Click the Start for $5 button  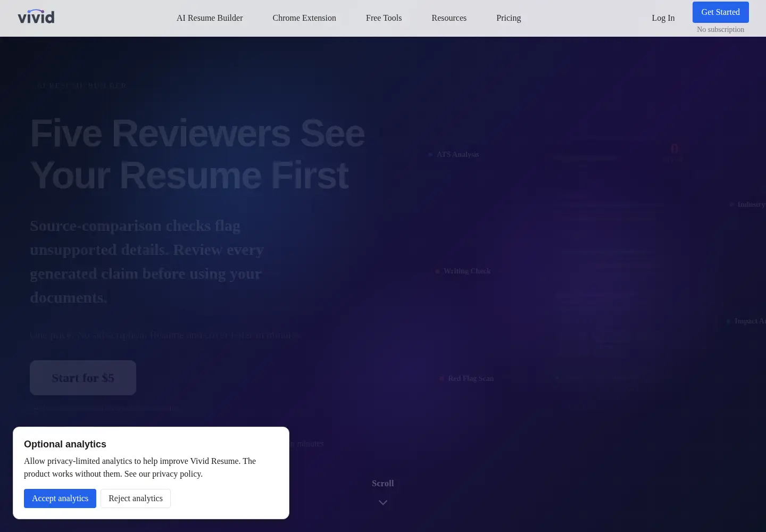tap(83, 378)
